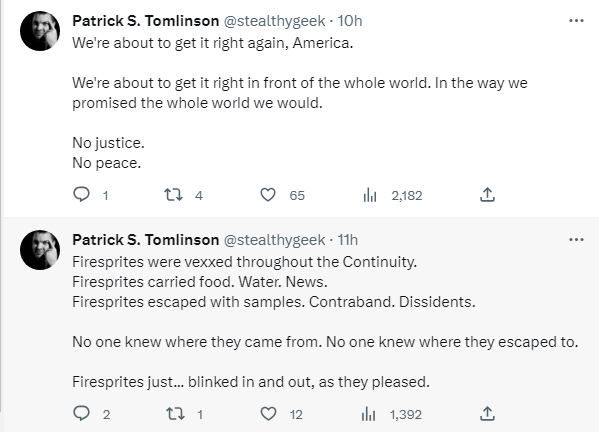
Task: Open the Firesprites tweet body text
Action: 325,322
